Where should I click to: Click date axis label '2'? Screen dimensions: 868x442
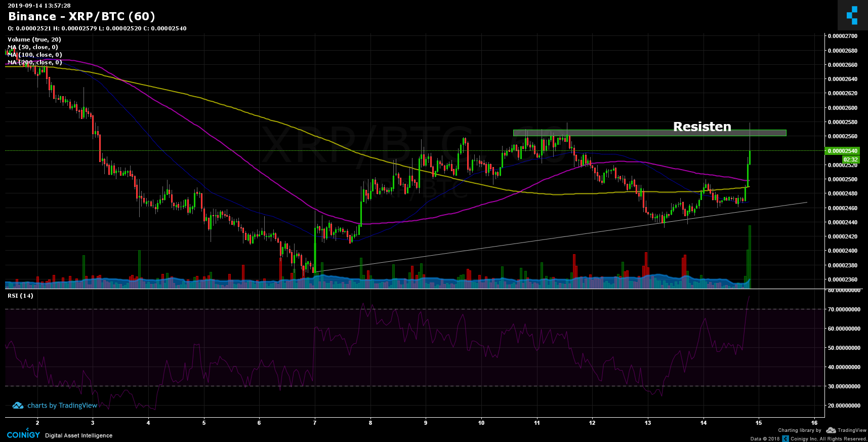pos(37,423)
